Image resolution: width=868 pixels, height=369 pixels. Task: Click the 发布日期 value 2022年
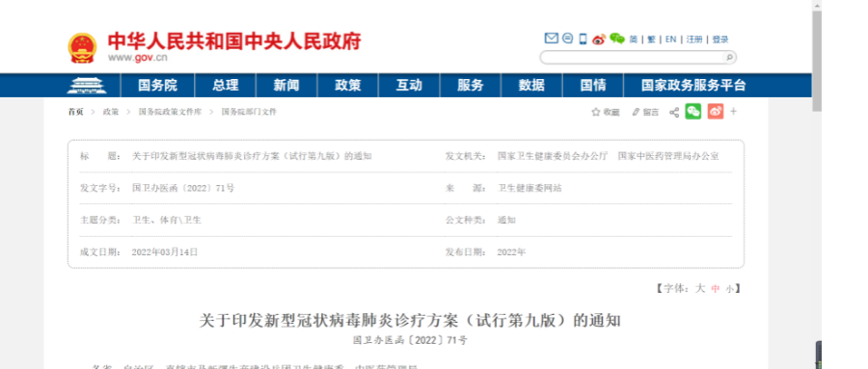coord(511,252)
